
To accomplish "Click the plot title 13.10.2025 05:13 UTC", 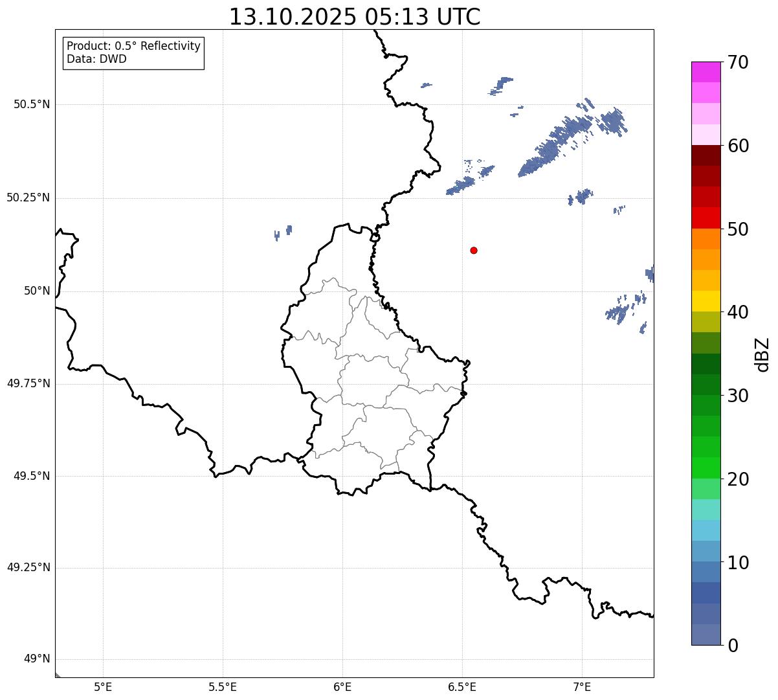I will click(x=355, y=17).
